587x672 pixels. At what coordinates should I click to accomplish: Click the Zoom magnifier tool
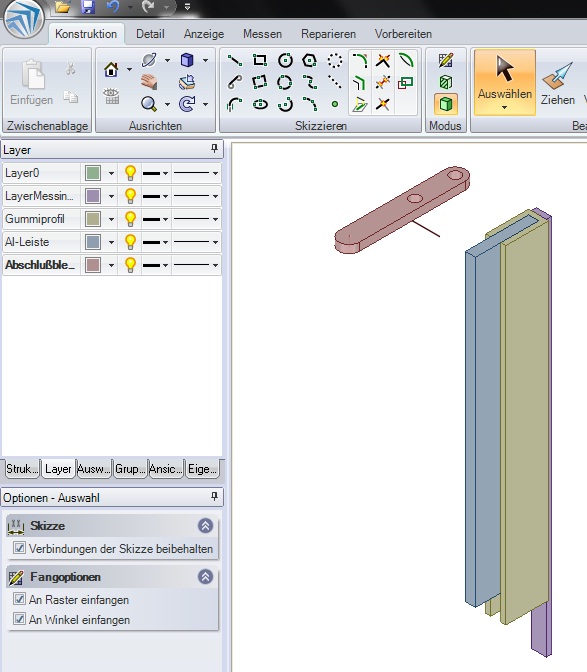(149, 104)
